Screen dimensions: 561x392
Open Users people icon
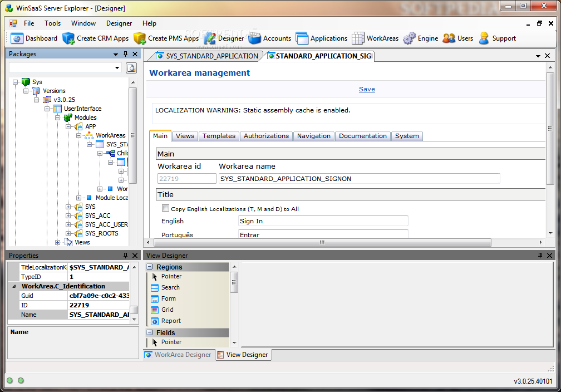[449, 38]
